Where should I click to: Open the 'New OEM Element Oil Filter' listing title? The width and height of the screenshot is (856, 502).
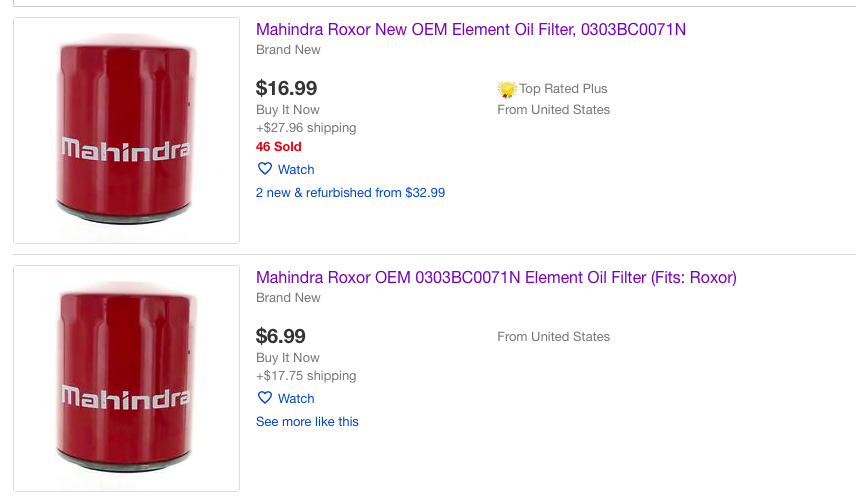point(471,30)
